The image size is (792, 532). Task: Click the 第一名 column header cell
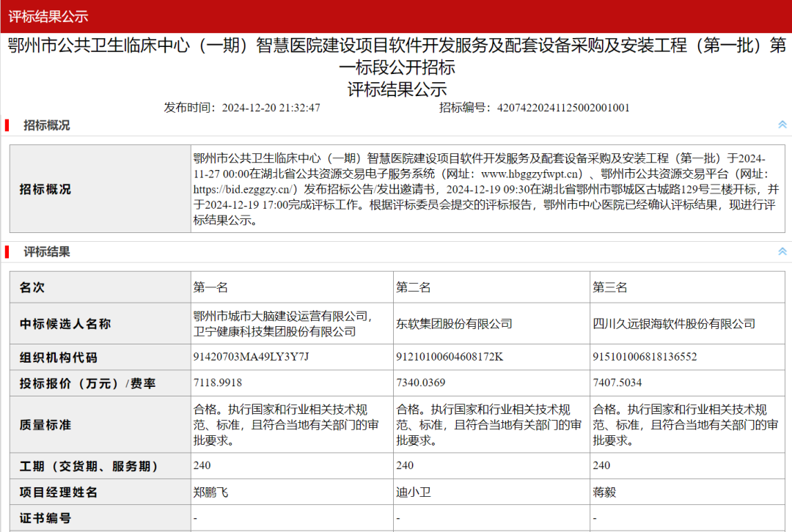(292, 287)
